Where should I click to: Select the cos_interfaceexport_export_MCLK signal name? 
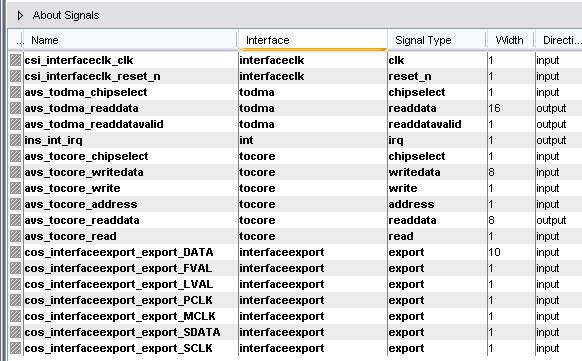pyautogui.click(x=120, y=316)
